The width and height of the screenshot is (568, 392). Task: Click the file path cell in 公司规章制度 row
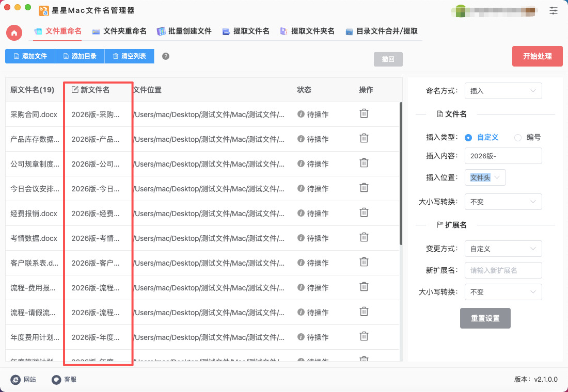[209, 164]
